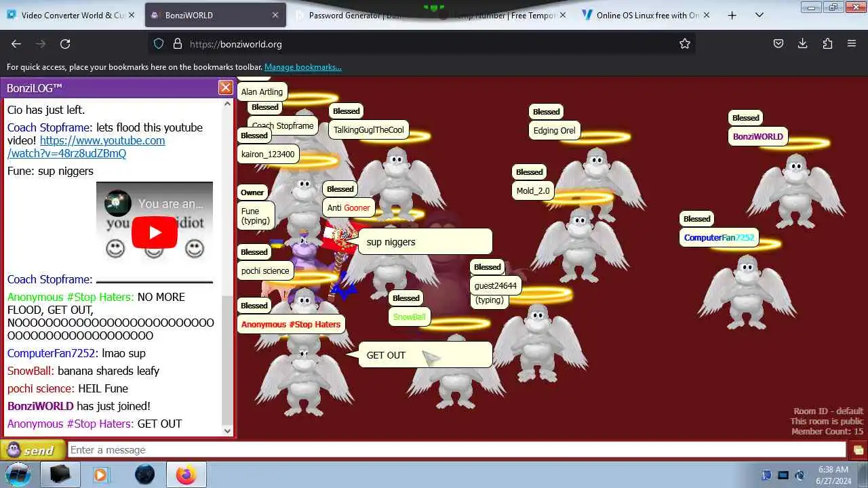Open the taskbar clock showing 6:38 AM

pos(833,474)
